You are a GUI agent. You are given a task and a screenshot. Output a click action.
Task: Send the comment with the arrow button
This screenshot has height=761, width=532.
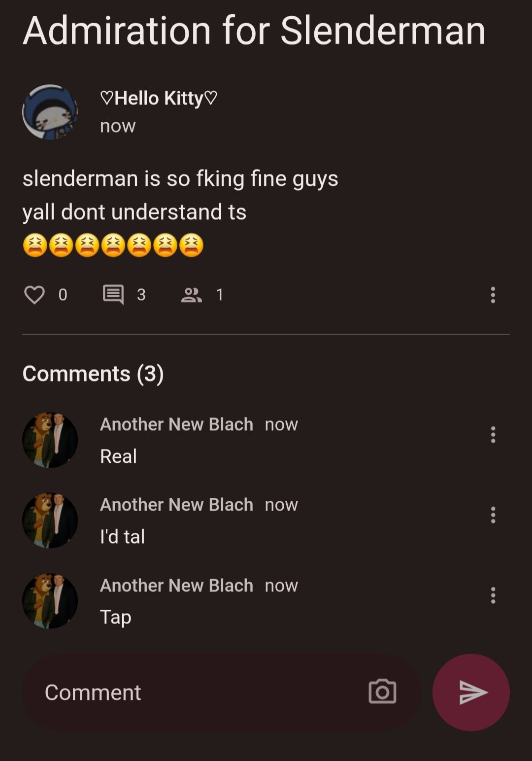tap(471, 692)
